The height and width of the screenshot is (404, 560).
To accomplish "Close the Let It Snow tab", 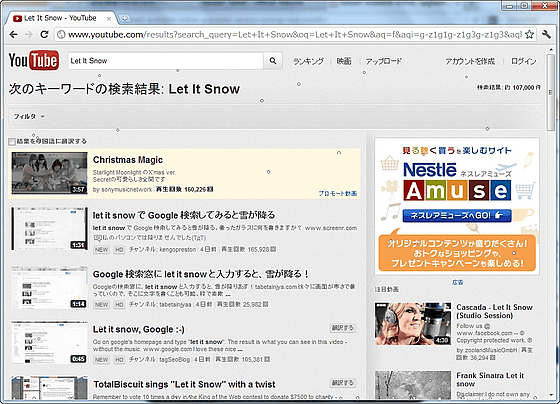I will click(x=109, y=18).
